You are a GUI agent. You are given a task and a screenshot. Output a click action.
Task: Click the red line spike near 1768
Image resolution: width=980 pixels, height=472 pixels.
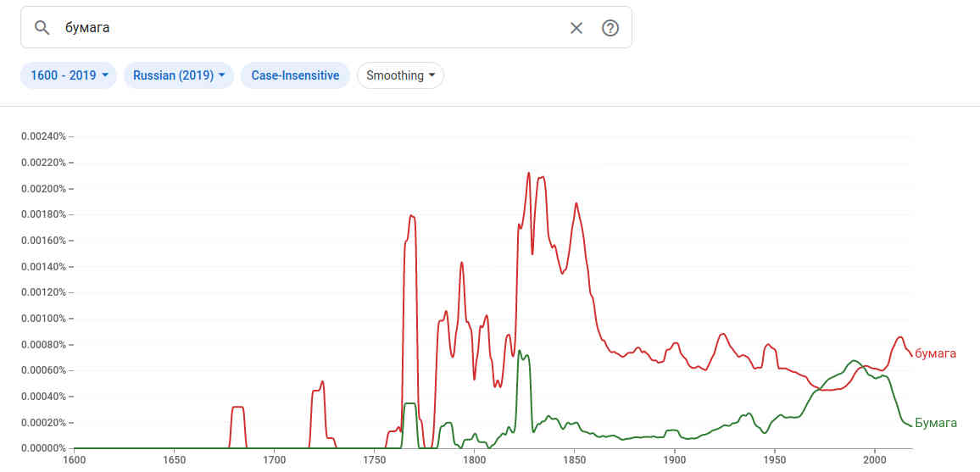[x=412, y=216]
